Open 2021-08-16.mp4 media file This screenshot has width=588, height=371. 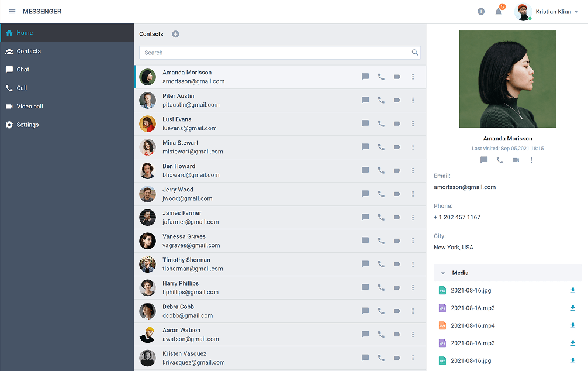pos(472,325)
